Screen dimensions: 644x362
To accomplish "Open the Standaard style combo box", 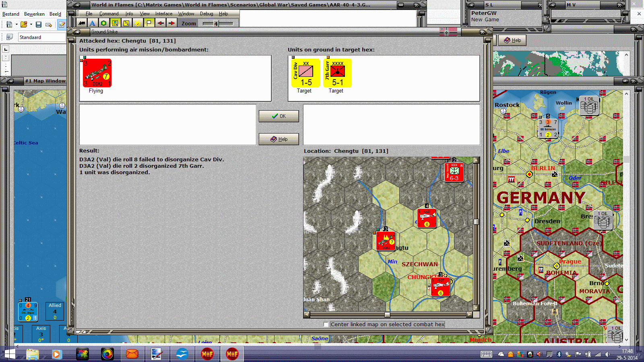I will pos(42,37).
